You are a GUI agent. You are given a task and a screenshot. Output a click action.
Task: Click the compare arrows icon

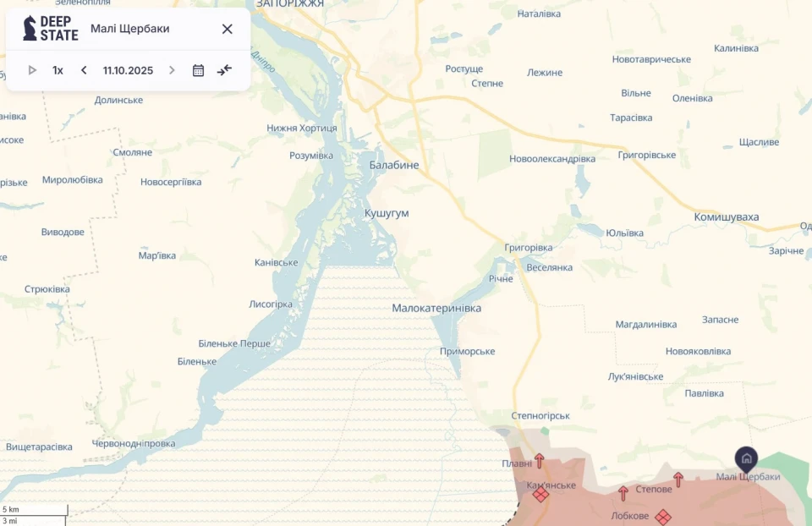224,70
